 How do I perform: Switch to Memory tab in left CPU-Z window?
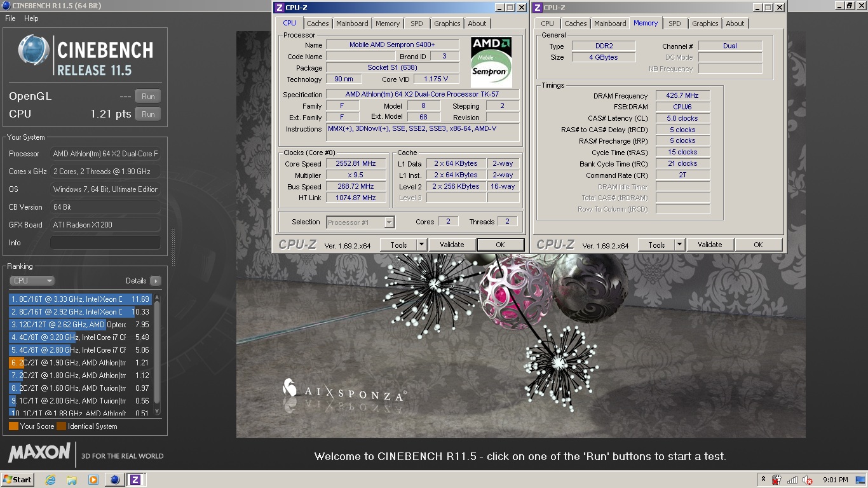point(388,24)
